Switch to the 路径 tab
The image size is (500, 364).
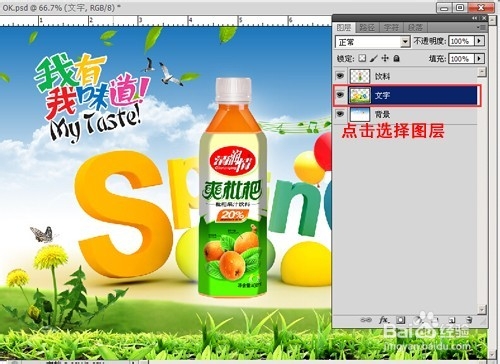click(367, 27)
